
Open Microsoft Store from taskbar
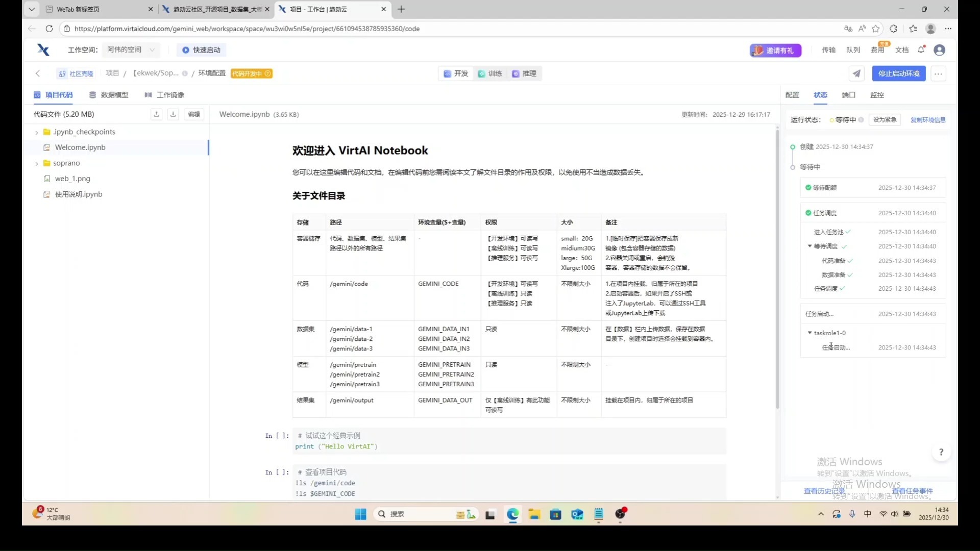pyautogui.click(x=556, y=514)
